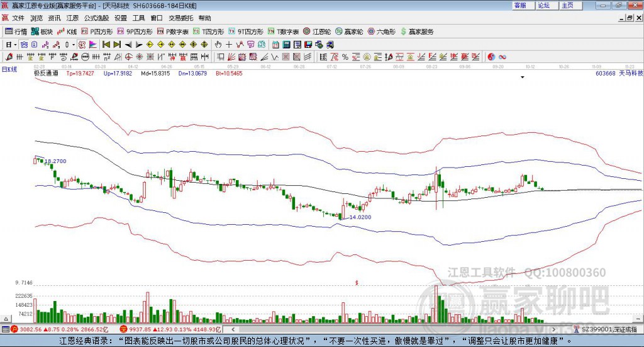Image resolution: width=644 pixels, height=347 pixels.
Task: Open the 板块 sector view
Action: pos(42,31)
